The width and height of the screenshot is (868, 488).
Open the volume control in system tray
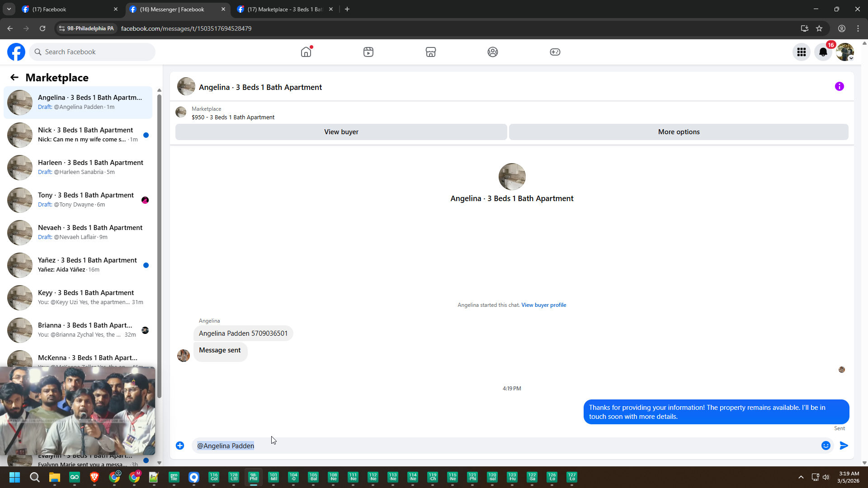click(826, 477)
